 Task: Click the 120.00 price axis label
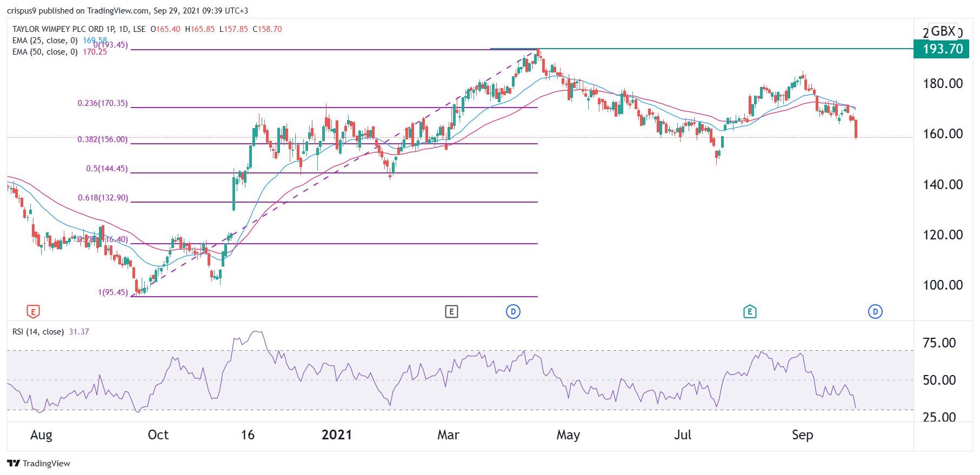[x=943, y=235]
